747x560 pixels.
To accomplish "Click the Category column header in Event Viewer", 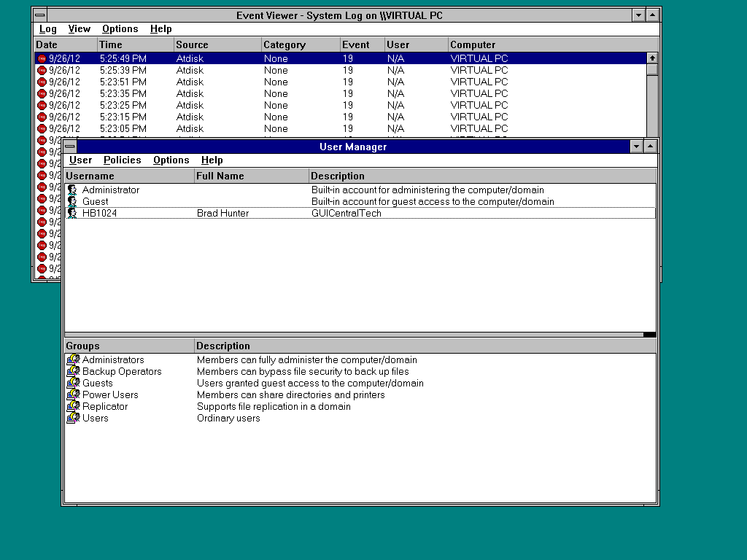I will coord(301,44).
